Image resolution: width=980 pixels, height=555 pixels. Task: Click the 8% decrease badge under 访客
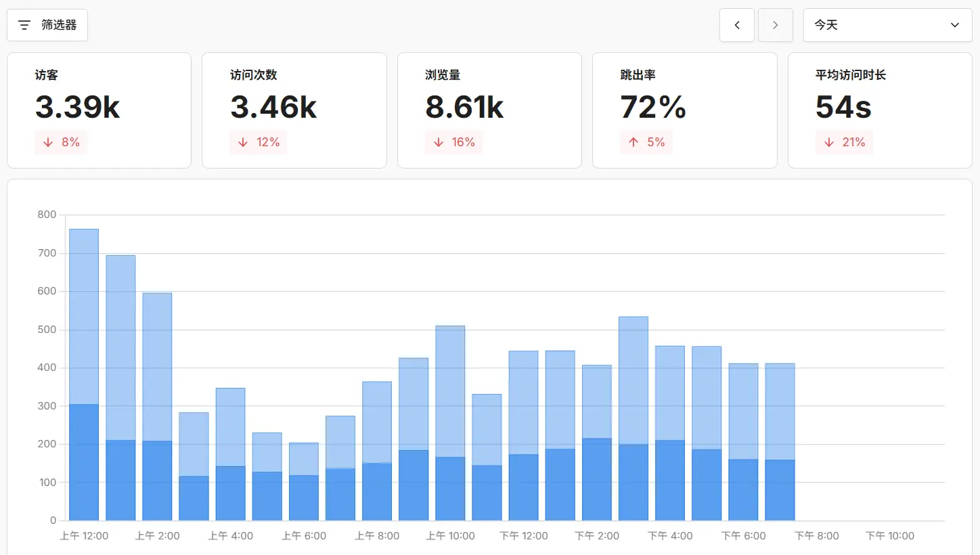pos(61,142)
